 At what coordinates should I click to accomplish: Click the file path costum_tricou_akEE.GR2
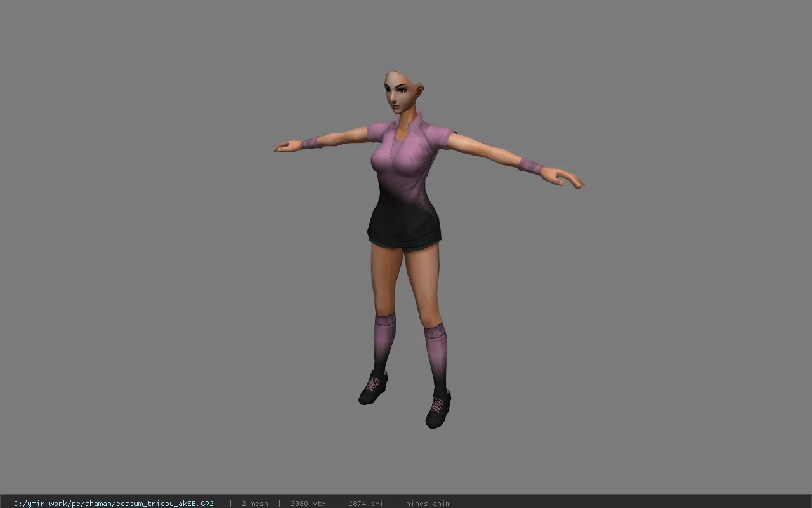point(114,504)
